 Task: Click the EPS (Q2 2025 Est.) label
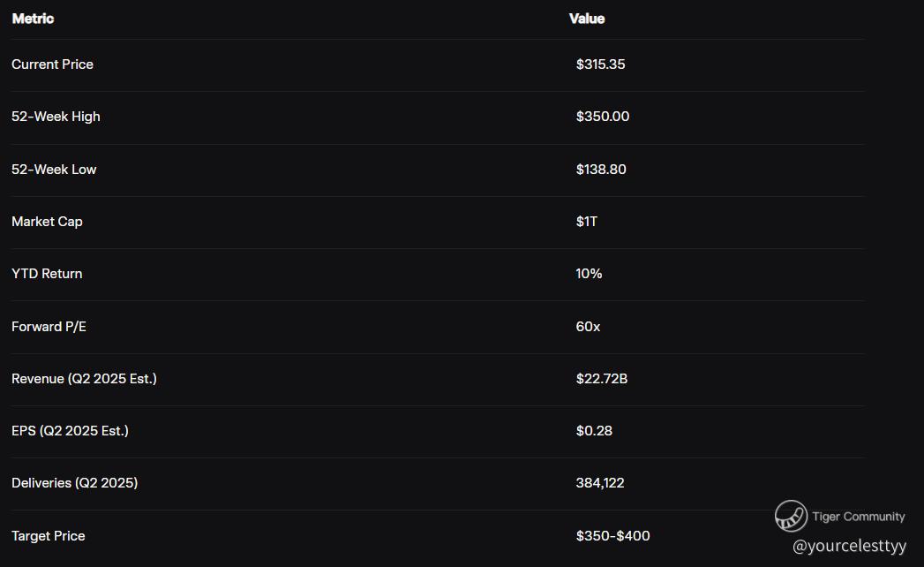[x=70, y=431]
